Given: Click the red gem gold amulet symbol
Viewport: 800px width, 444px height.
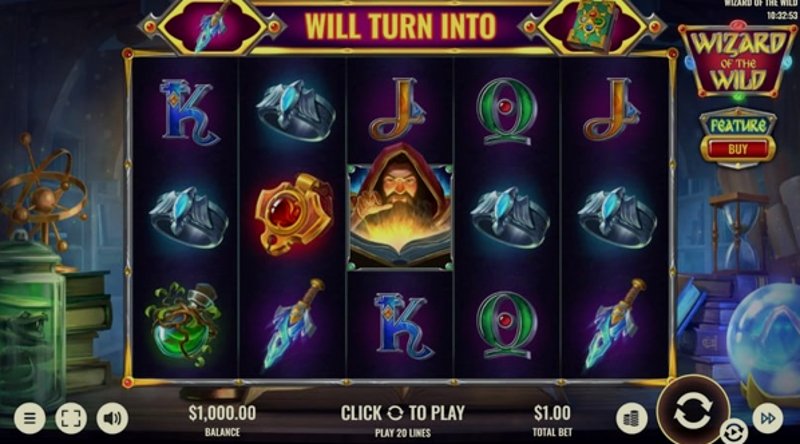Looking at the screenshot, I should click(x=293, y=213).
